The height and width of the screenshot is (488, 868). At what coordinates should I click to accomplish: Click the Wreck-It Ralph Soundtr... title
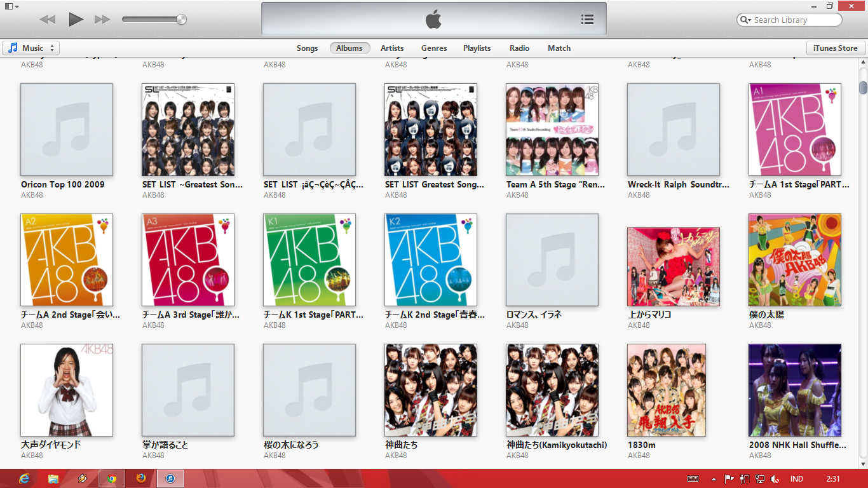(x=679, y=184)
